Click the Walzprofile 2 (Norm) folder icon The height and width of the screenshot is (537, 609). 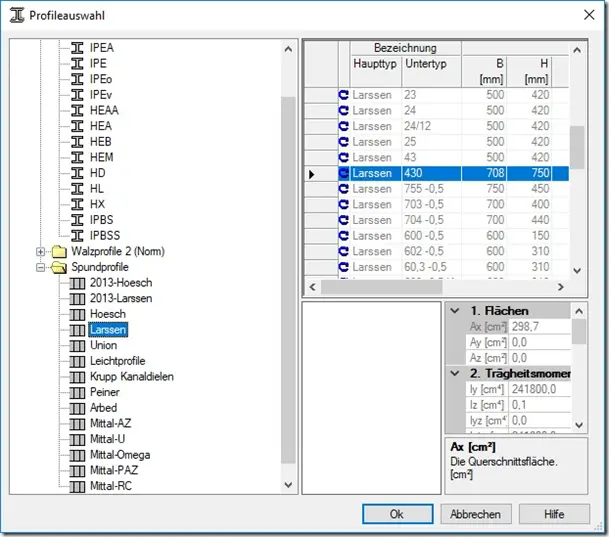pos(59,251)
